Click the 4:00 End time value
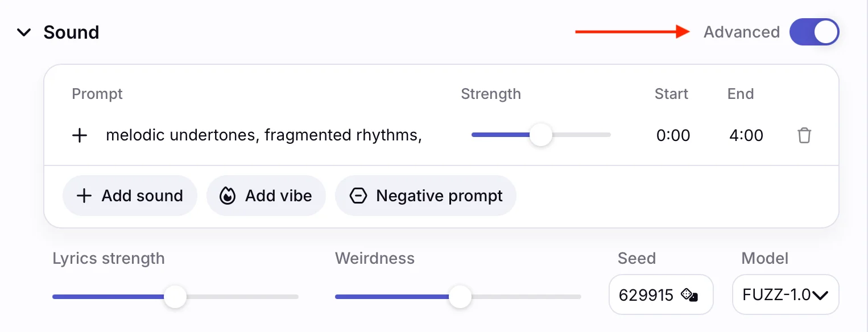868x332 pixels. [746, 135]
